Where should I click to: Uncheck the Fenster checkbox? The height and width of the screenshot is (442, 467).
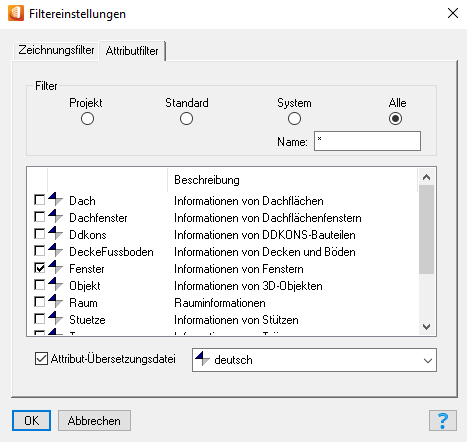pos(40,268)
